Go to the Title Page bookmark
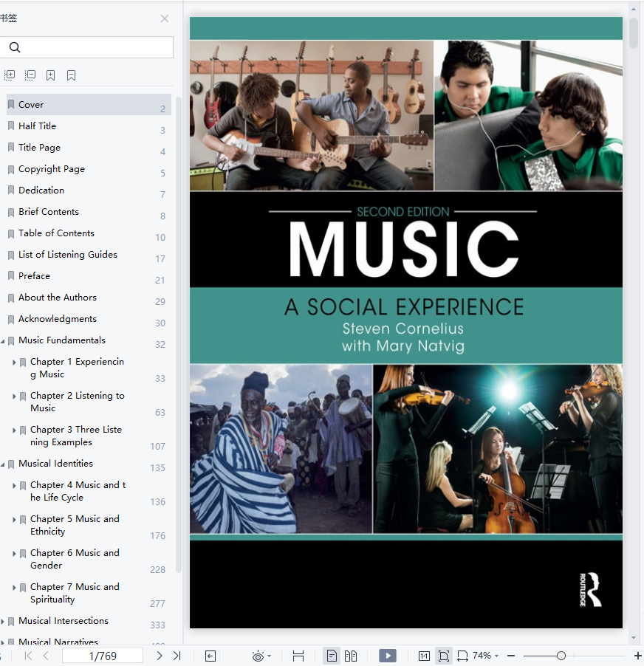Screen dimensions: 644x666 (x=89, y=148)
